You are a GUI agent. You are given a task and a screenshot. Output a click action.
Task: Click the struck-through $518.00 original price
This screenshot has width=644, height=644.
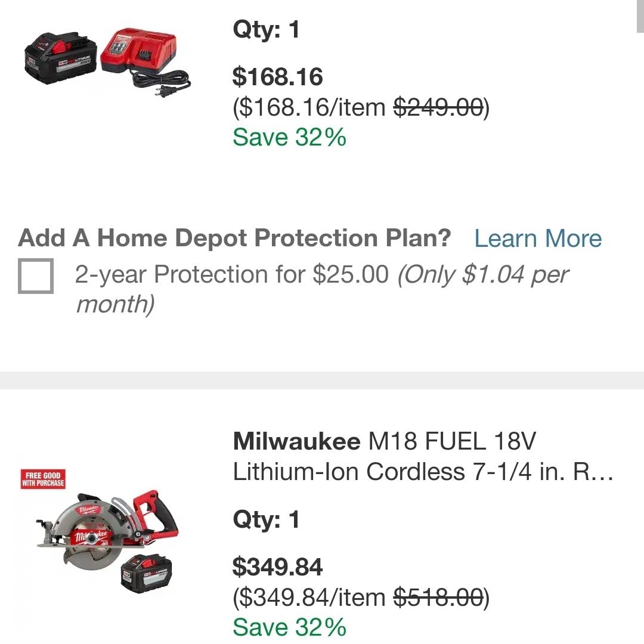point(438,597)
